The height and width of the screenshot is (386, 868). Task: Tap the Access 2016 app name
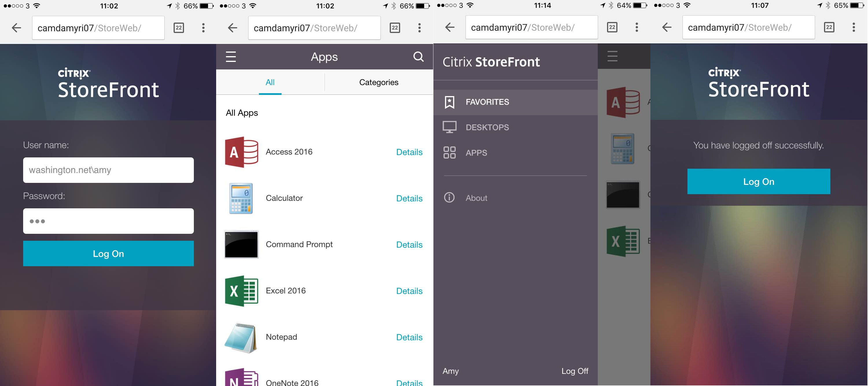click(x=289, y=152)
